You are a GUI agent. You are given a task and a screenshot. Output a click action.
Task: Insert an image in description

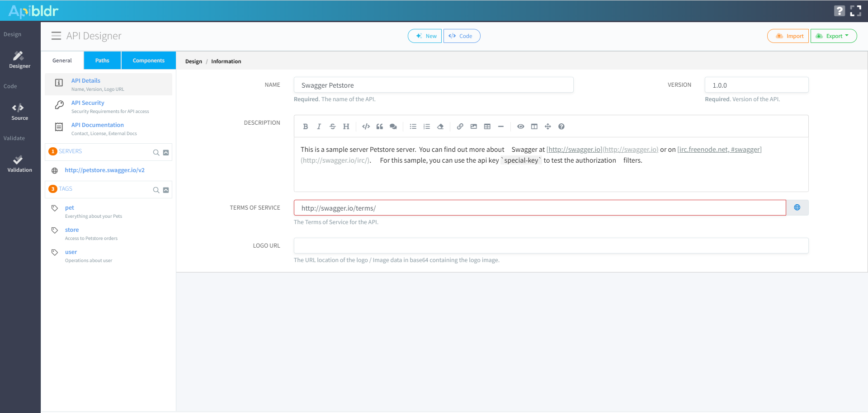[x=474, y=127]
